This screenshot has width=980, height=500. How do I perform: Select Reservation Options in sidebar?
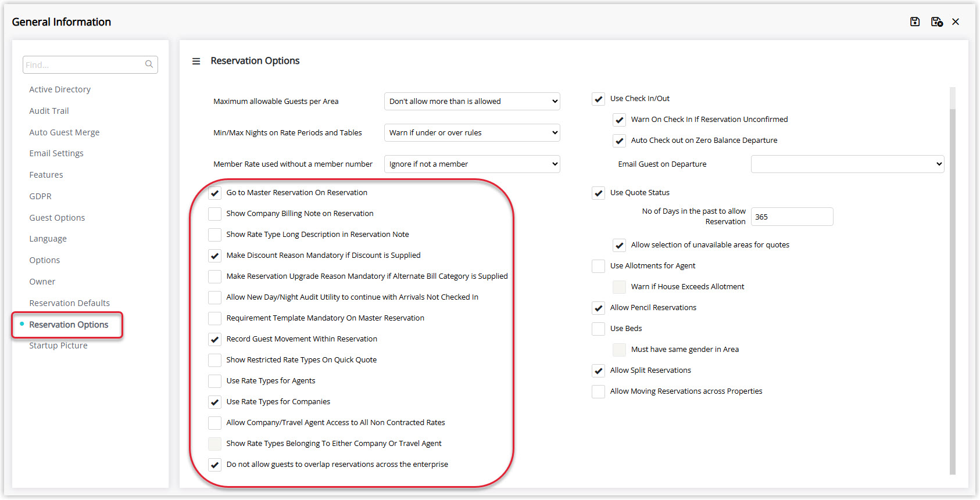69,325
